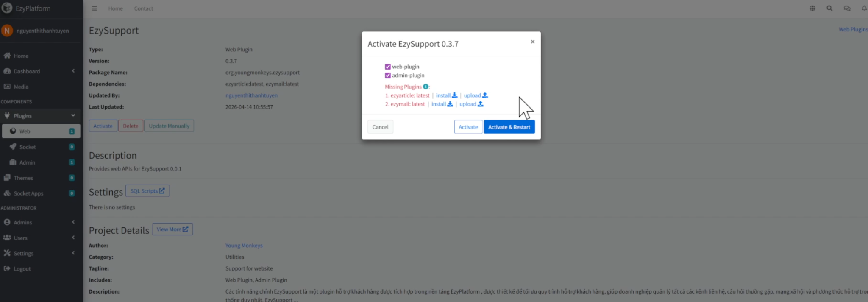The image size is (868, 302).
Task: Close the Activate EzySupport dialog
Action: (532, 42)
